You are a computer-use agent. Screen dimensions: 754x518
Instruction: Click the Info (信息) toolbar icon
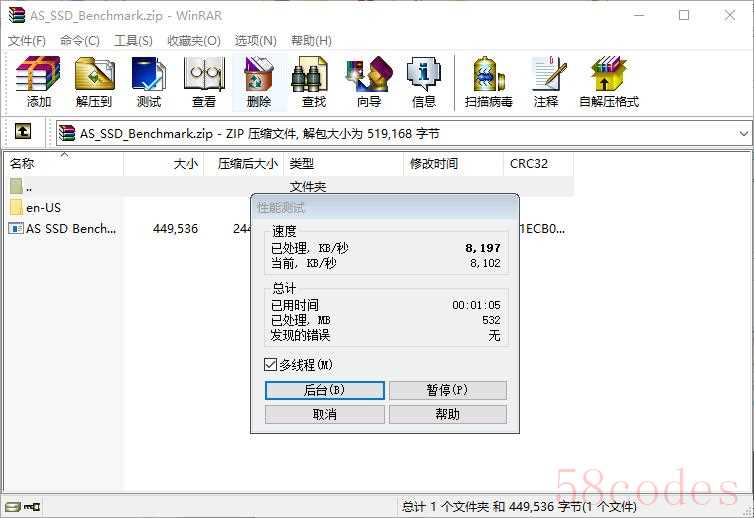coord(424,82)
